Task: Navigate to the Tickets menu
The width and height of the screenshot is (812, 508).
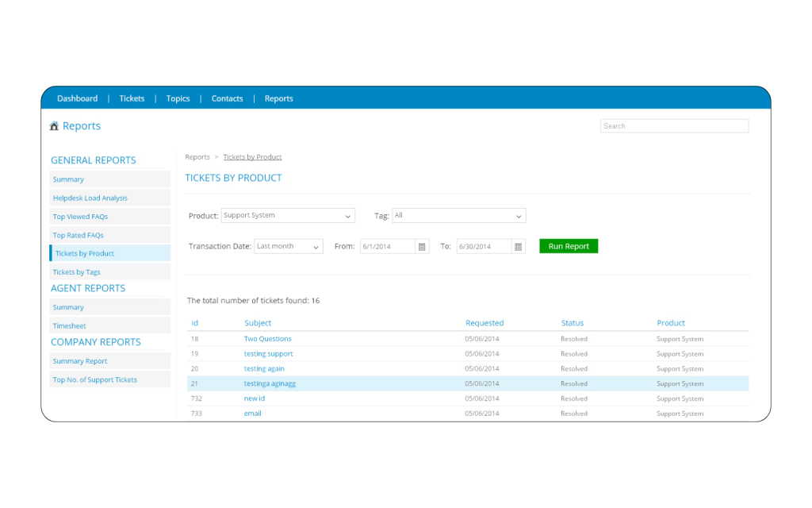Action: (x=132, y=98)
